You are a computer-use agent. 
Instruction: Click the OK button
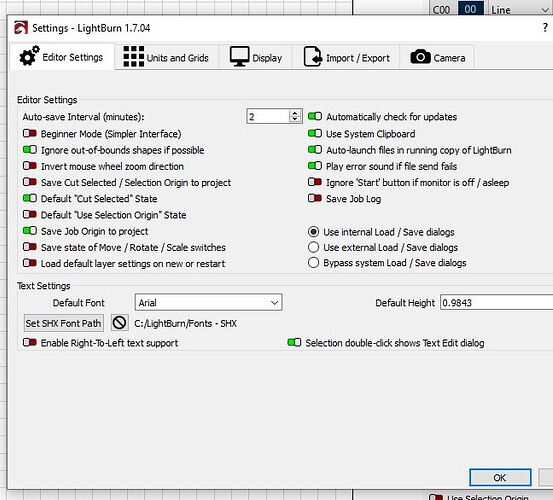click(500, 477)
